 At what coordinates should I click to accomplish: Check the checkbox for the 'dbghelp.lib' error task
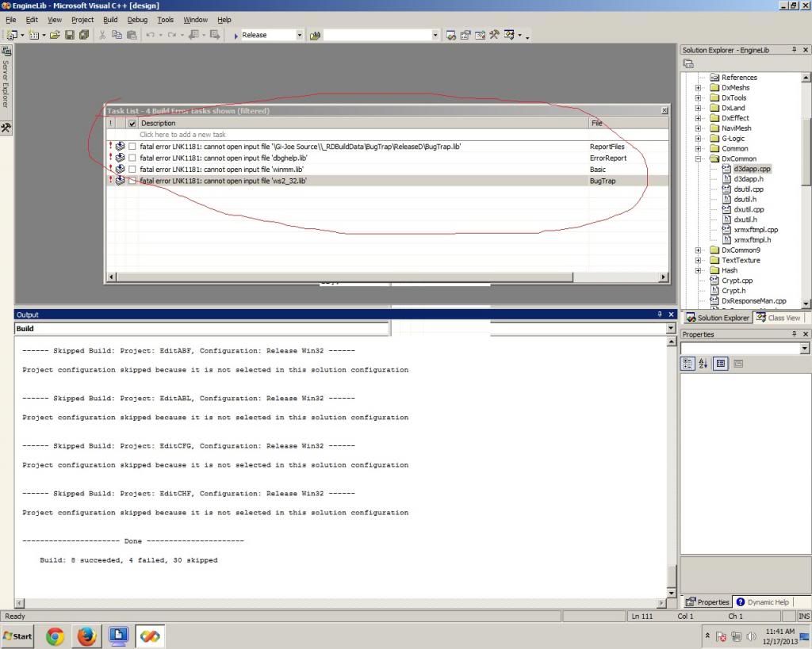click(132, 158)
